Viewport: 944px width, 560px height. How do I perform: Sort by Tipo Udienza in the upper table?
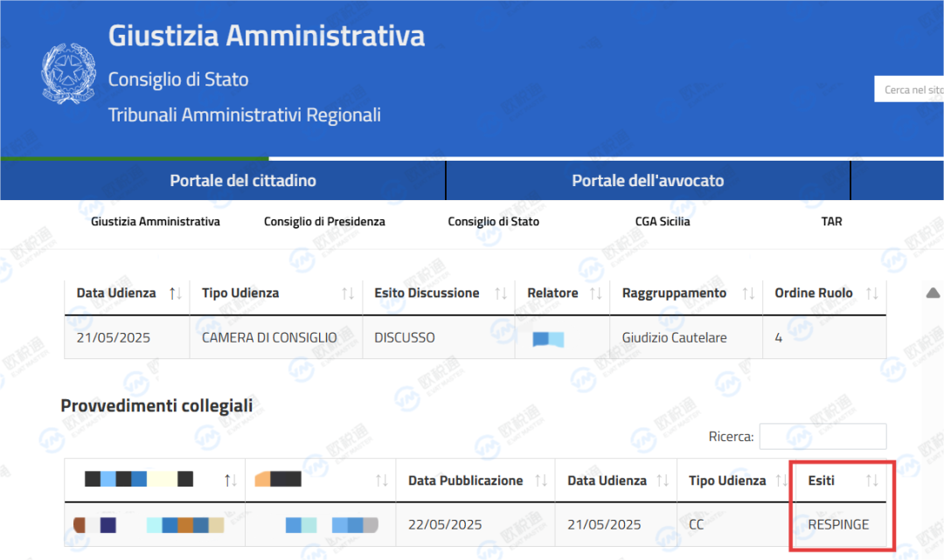(x=348, y=294)
